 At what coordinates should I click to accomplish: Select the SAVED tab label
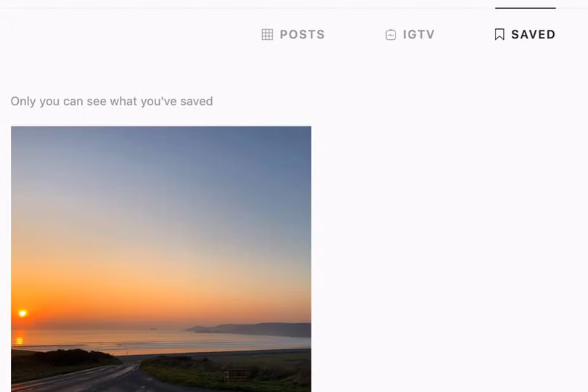tap(534, 35)
